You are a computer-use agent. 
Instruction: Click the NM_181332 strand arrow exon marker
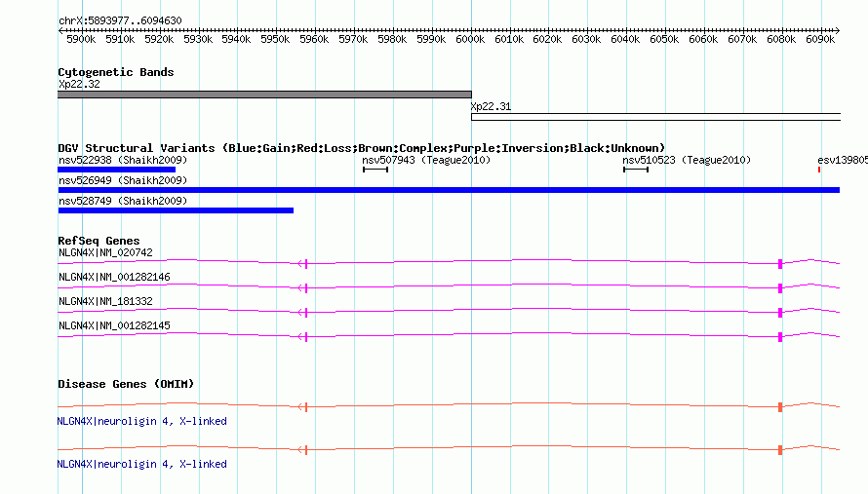(302, 313)
